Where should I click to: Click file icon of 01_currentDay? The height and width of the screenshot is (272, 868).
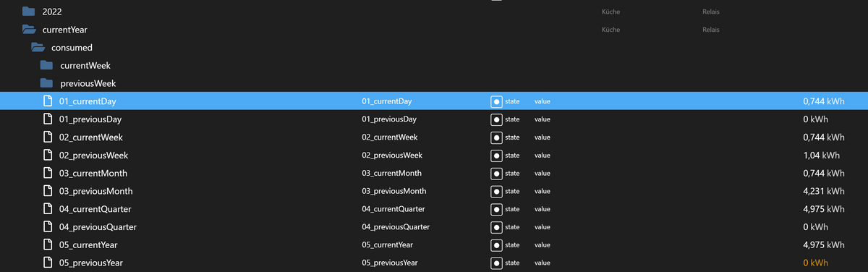pos(48,101)
